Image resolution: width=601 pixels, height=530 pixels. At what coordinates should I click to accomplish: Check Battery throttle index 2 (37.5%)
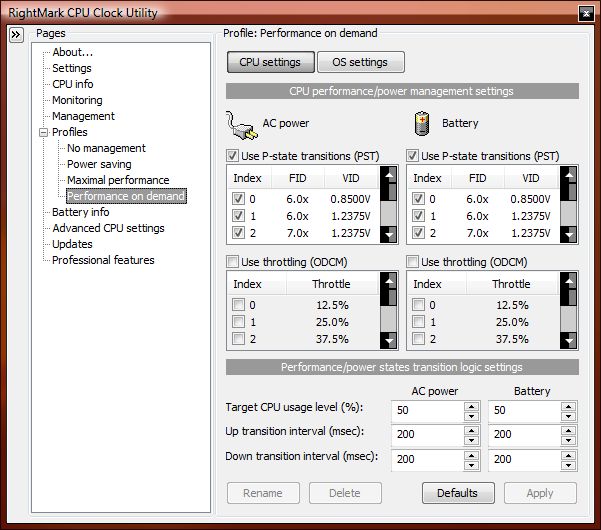(x=418, y=338)
